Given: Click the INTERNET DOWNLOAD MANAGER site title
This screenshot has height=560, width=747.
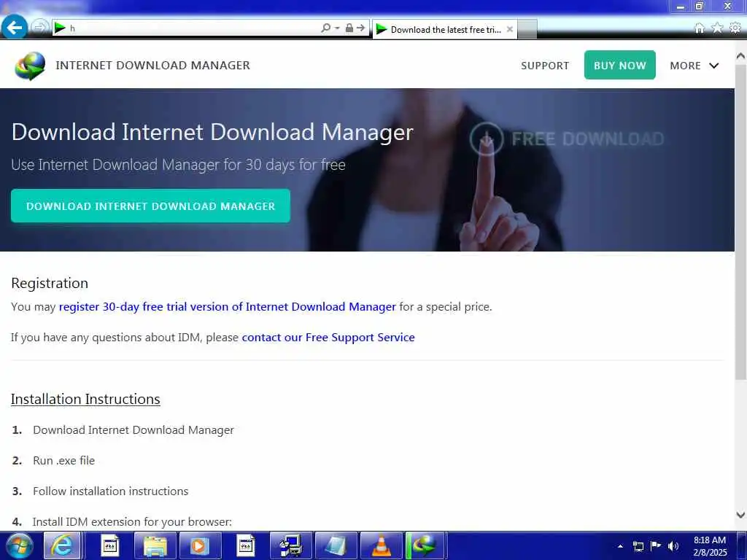Looking at the screenshot, I should pyautogui.click(x=153, y=65).
